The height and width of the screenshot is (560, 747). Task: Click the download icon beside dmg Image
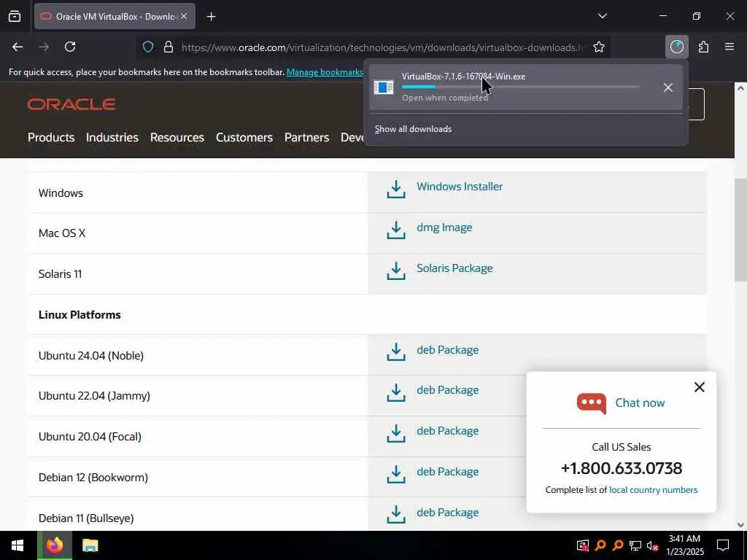[396, 230]
